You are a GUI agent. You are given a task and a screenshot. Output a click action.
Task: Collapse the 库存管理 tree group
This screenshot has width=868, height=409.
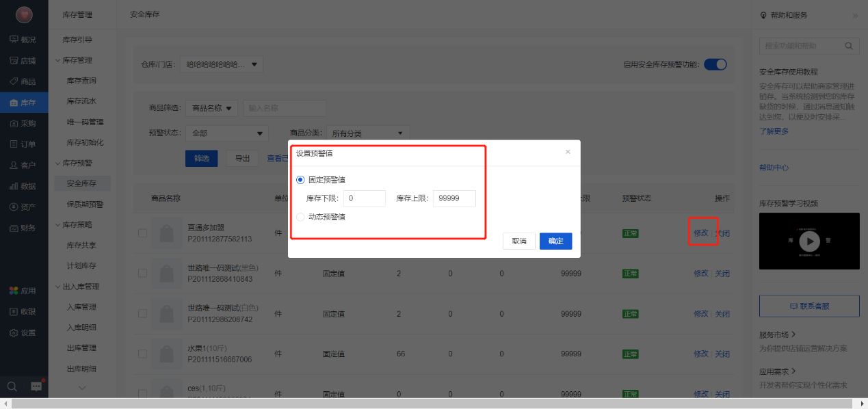[58, 60]
